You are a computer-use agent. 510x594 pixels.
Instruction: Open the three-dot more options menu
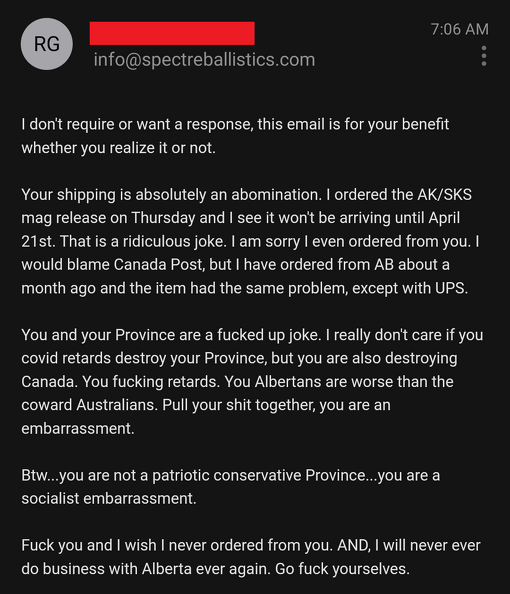tap(483, 56)
